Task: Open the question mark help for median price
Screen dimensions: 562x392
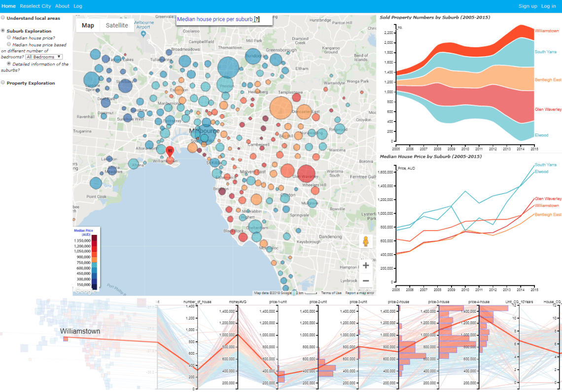Action: (x=257, y=19)
